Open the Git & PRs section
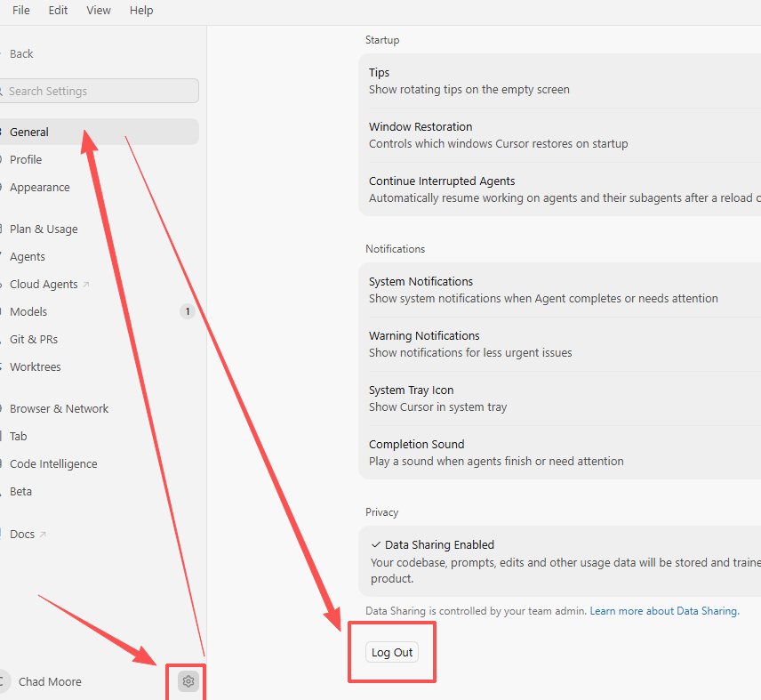Image resolution: width=761 pixels, height=700 pixels. 34,339
